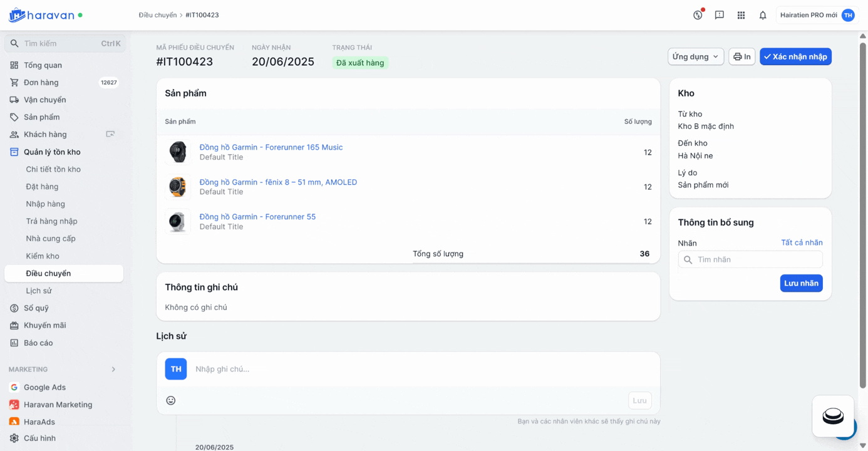Click the Khách hàng people icon
This screenshot has height=451, width=868.
[x=14, y=135]
